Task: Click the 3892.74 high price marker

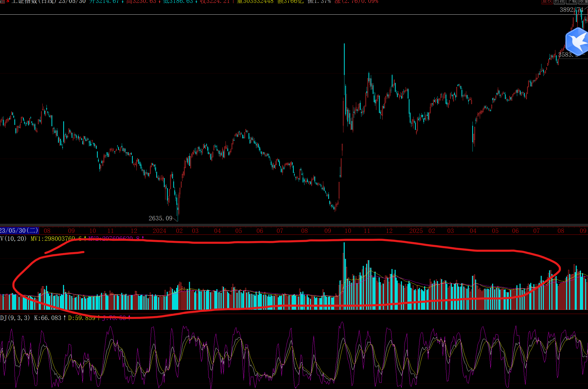Action: pyautogui.click(x=571, y=10)
